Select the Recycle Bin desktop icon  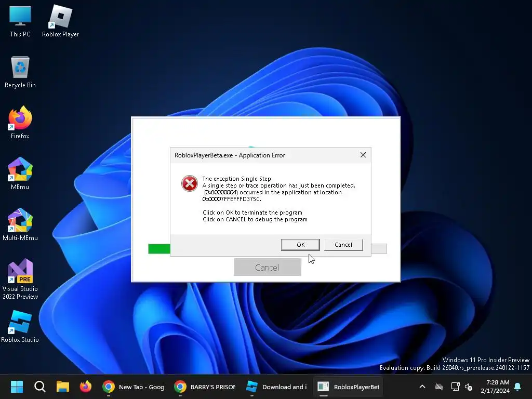pos(20,72)
